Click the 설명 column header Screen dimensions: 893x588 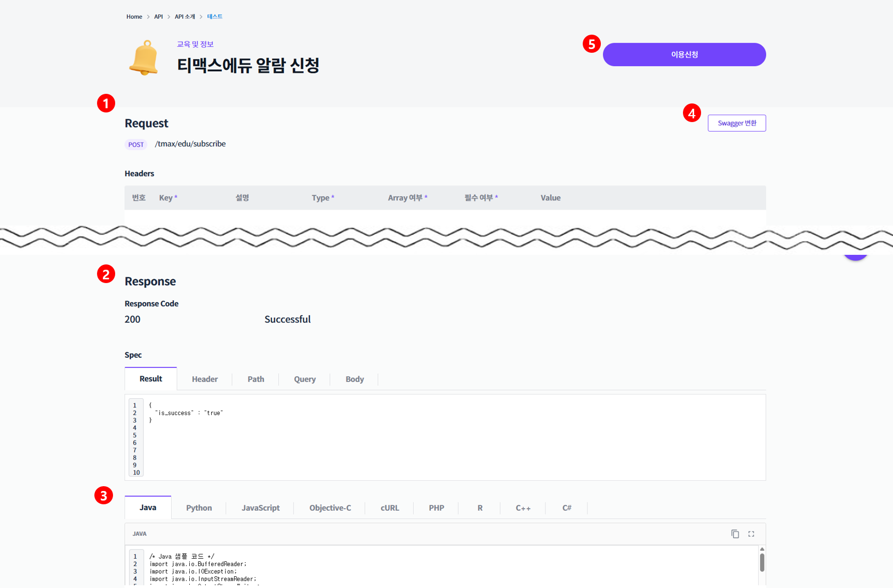click(x=242, y=198)
